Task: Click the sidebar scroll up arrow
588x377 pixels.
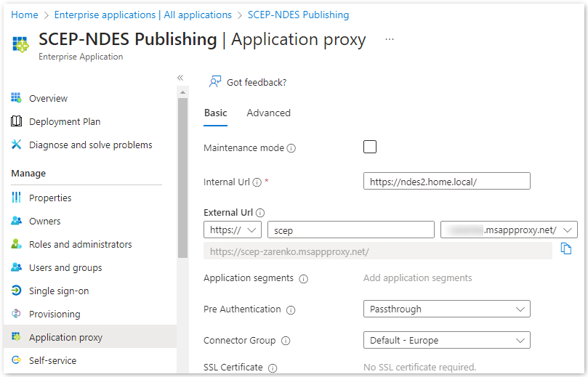Action: tap(182, 92)
